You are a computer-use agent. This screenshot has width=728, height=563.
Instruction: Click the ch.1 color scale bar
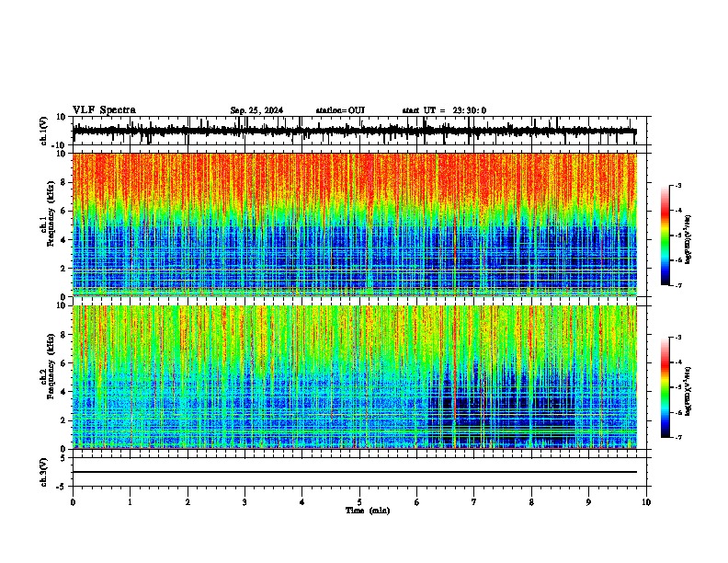tap(665, 236)
